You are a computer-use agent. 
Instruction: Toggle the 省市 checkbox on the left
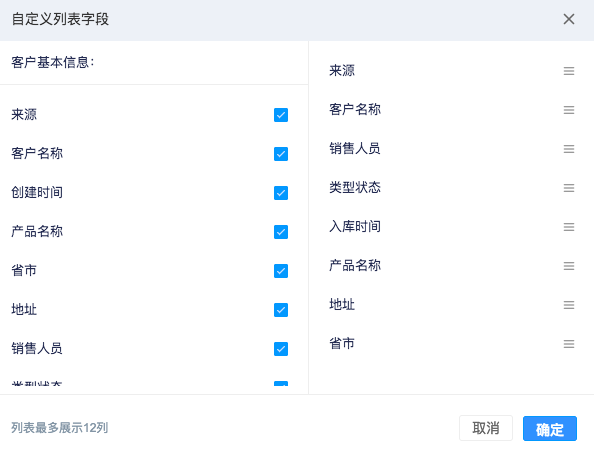pos(281,271)
